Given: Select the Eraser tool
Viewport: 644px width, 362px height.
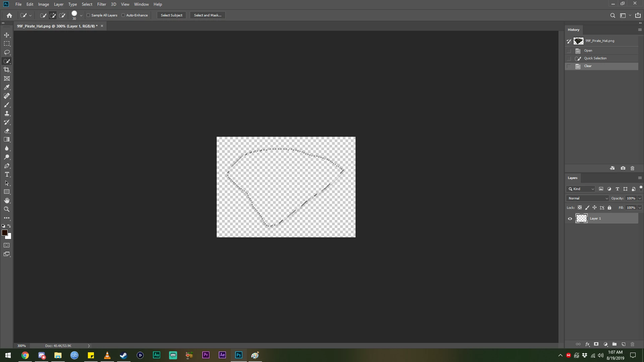Looking at the screenshot, I should 7,131.
